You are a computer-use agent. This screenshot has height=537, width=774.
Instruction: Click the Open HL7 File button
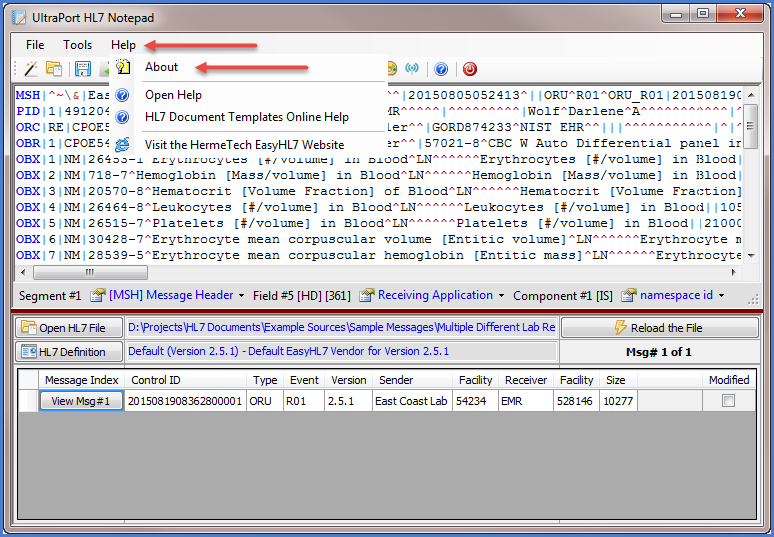coord(69,328)
